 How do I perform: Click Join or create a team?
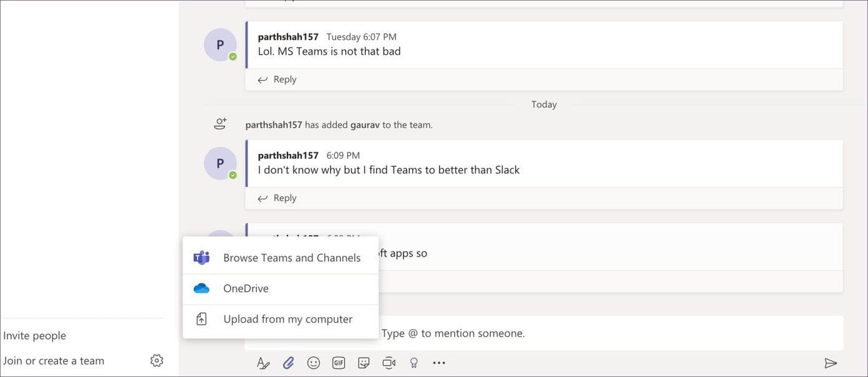(54, 361)
